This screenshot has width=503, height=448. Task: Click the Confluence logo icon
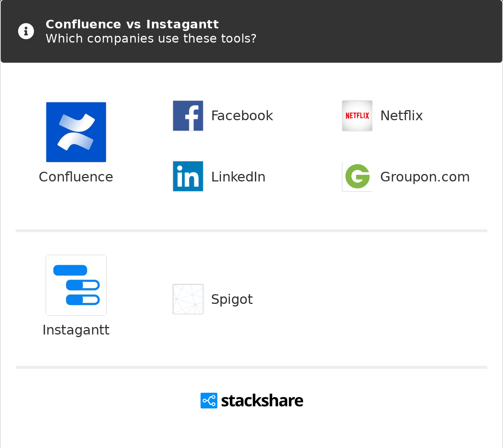(76, 132)
